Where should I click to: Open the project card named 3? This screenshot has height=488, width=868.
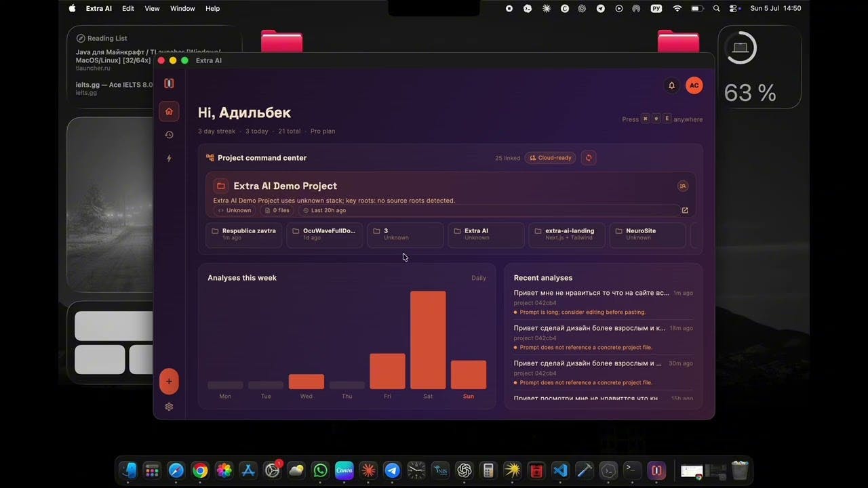click(x=405, y=235)
